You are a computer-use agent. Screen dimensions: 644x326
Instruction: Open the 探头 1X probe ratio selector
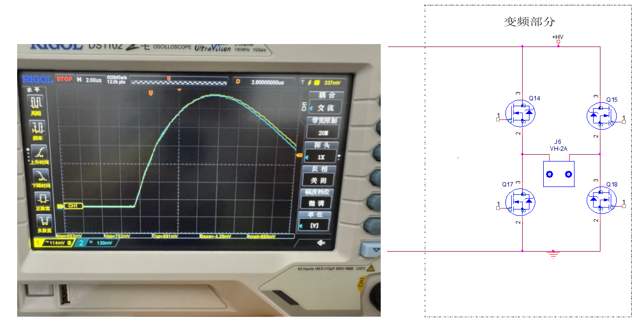point(322,152)
